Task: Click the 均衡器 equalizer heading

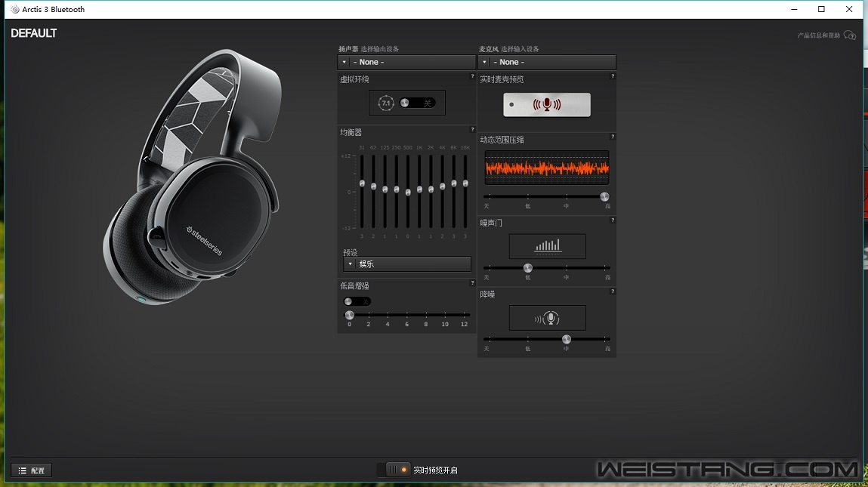Action: [351, 132]
